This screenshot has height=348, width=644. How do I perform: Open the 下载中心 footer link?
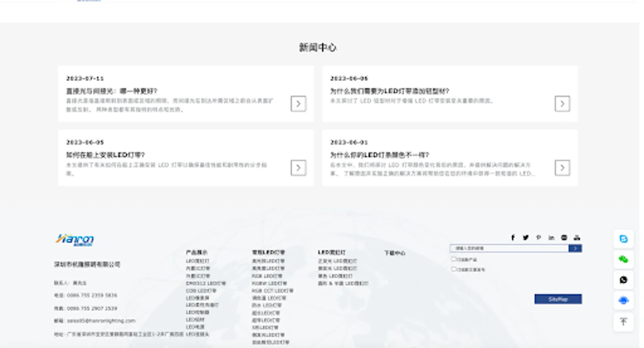click(395, 253)
